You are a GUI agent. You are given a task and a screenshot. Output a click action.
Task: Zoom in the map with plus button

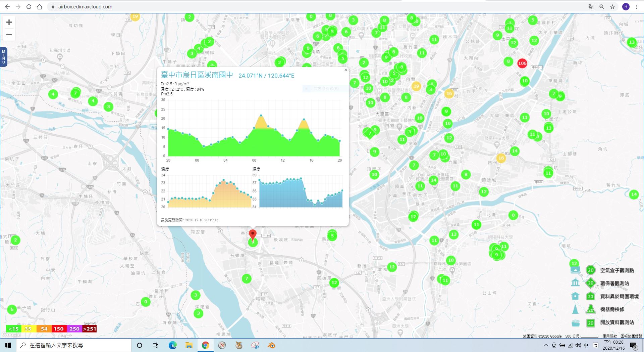9,22
